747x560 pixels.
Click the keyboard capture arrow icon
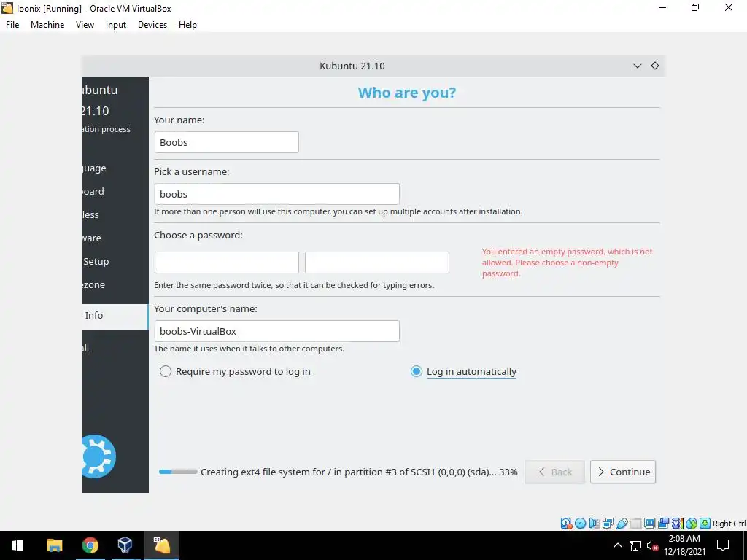pyautogui.click(x=705, y=524)
